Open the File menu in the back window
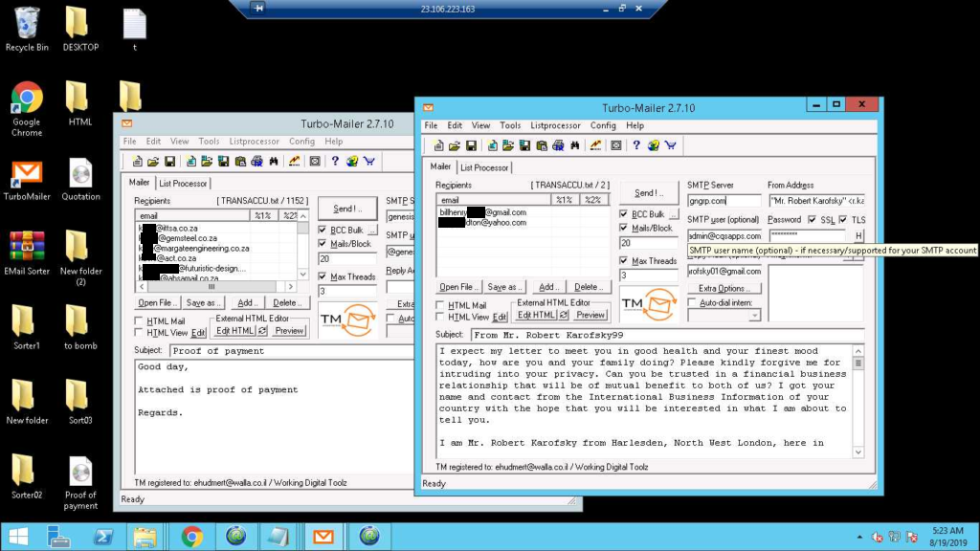Image resolution: width=980 pixels, height=551 pixels. coord(129,142)
